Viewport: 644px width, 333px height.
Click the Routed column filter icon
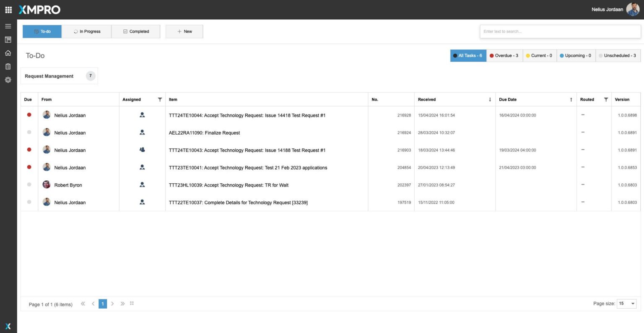606,99
